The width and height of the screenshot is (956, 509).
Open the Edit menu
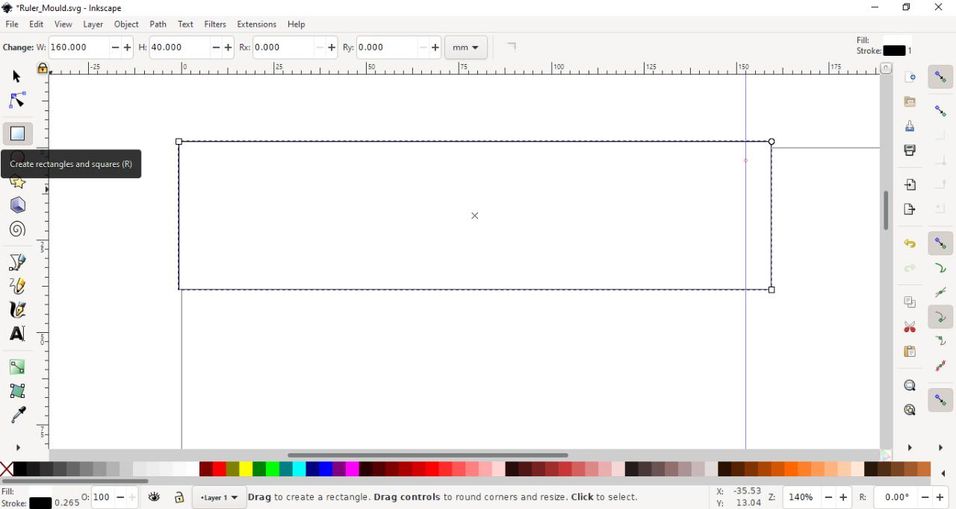[x=36, y=24]
